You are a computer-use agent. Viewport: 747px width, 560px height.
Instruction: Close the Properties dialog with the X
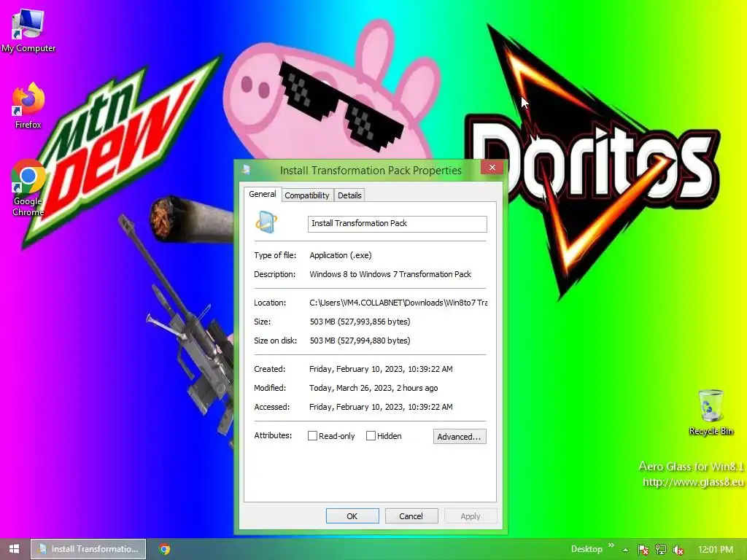(492, 167)
